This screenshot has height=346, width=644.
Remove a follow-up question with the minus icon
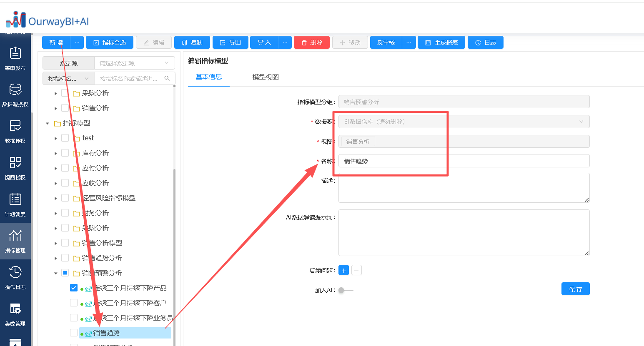point(356,270)
